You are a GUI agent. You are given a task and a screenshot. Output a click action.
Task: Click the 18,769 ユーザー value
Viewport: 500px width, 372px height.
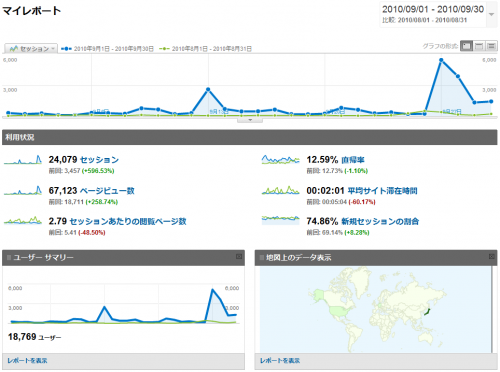35,337
